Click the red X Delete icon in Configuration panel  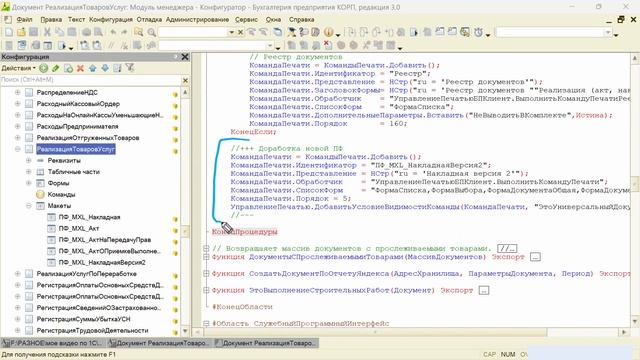[80, 68]
